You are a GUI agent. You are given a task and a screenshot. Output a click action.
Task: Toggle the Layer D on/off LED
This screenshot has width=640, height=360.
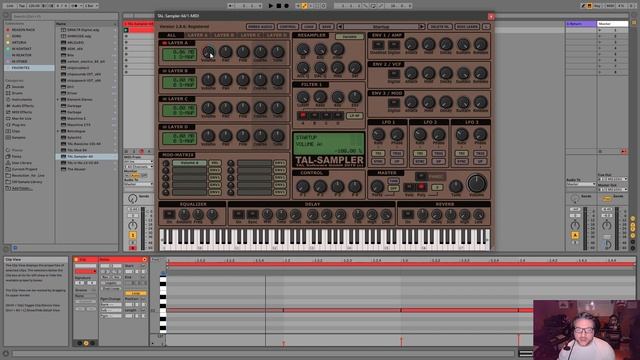point(164,127)
